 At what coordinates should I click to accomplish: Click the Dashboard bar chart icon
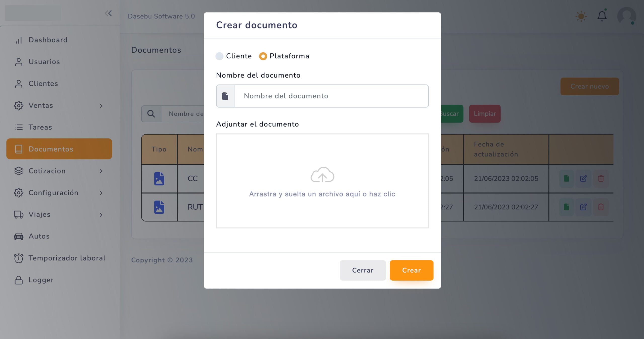(19, 40)
